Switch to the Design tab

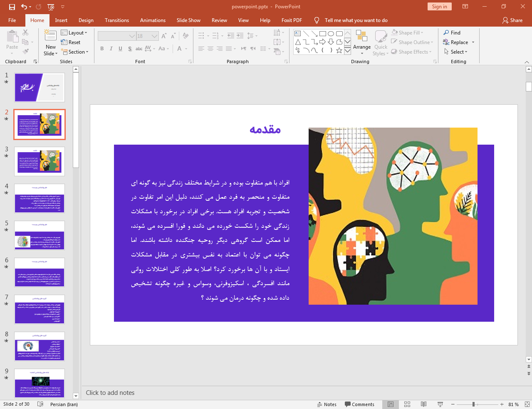[x=86, y=20]
